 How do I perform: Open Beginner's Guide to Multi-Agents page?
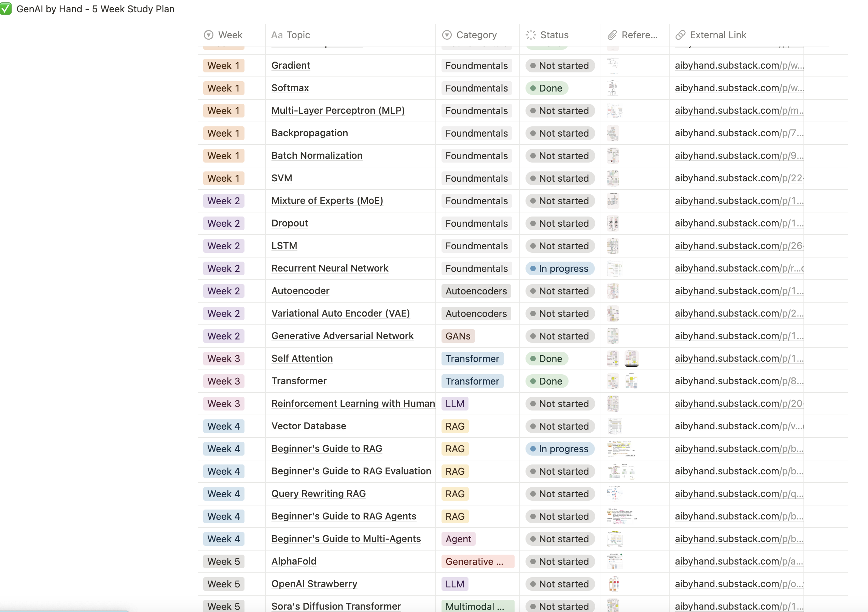point(346,539)
